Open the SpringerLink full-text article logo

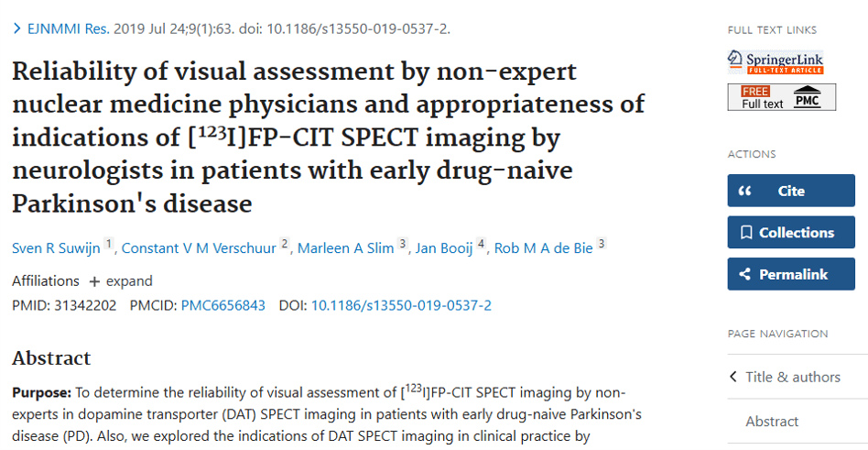(x=776, y=62)
